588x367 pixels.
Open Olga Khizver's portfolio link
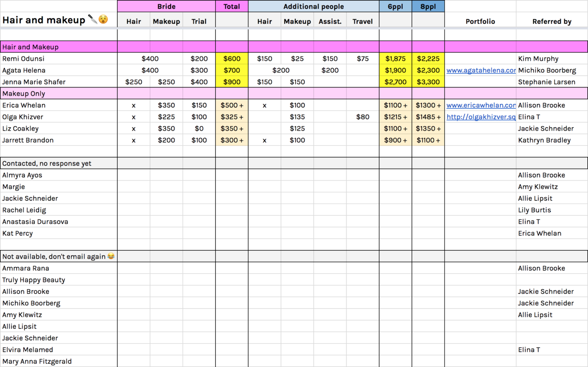pos(481,117)
